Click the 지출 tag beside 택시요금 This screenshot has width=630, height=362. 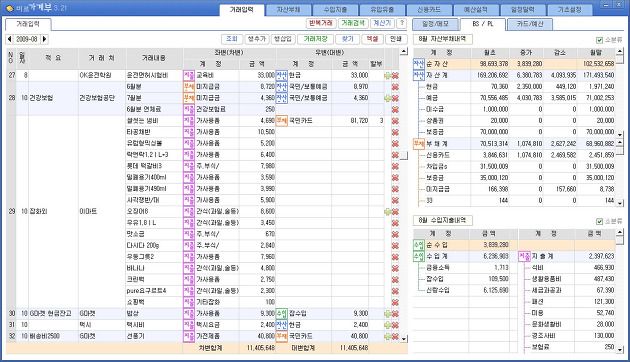tap(189, 325)
